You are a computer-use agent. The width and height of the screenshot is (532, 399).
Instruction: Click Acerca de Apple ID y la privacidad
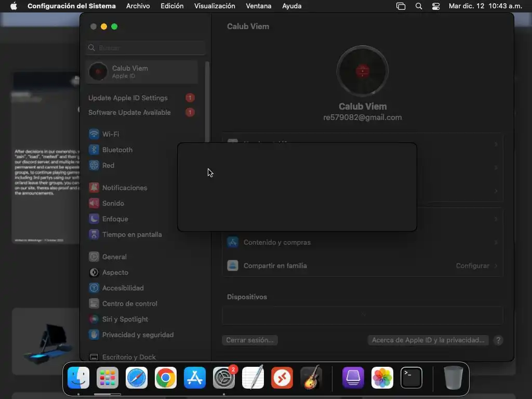click(428, 340)
